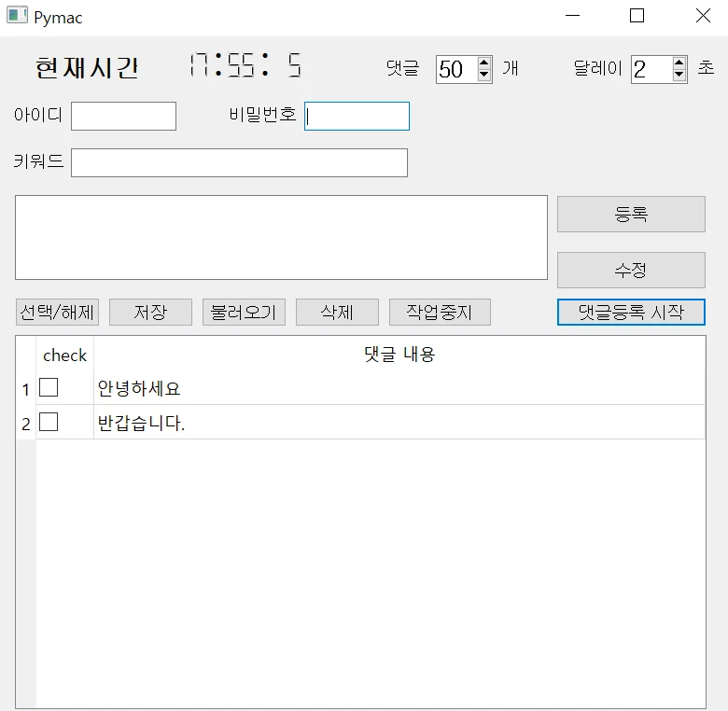
Task: Click the 선택/해제 button
Action: [x=57, y=312]
